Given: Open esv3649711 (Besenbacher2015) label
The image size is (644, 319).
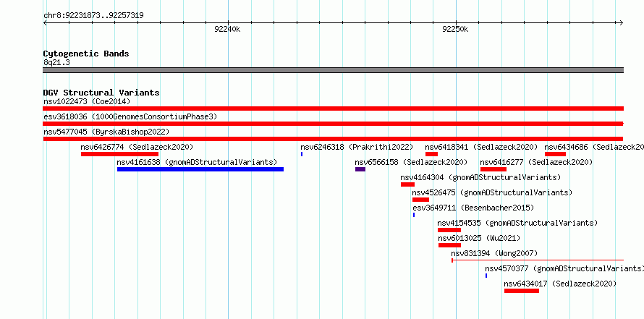Looking at the screenshot, I should (x=473, y=208).
